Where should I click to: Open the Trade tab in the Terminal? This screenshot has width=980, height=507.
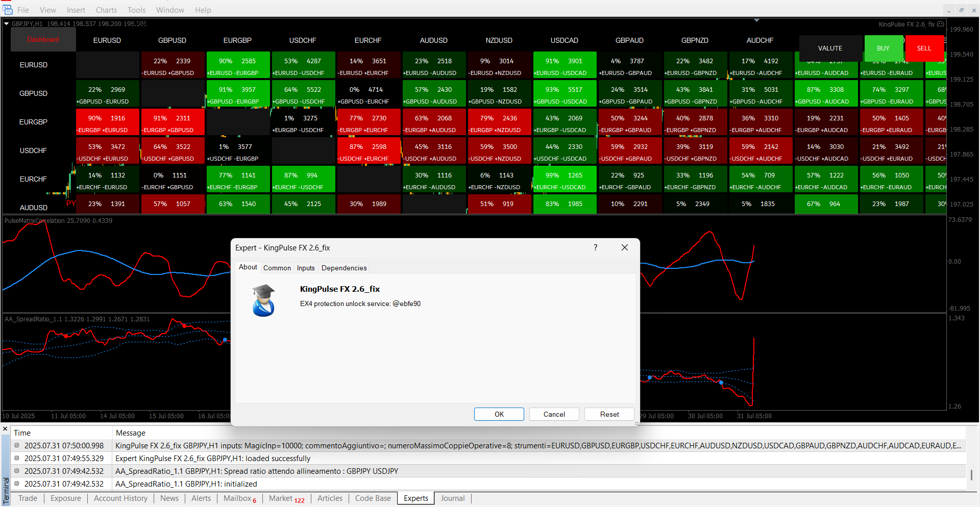click(28, 498)
